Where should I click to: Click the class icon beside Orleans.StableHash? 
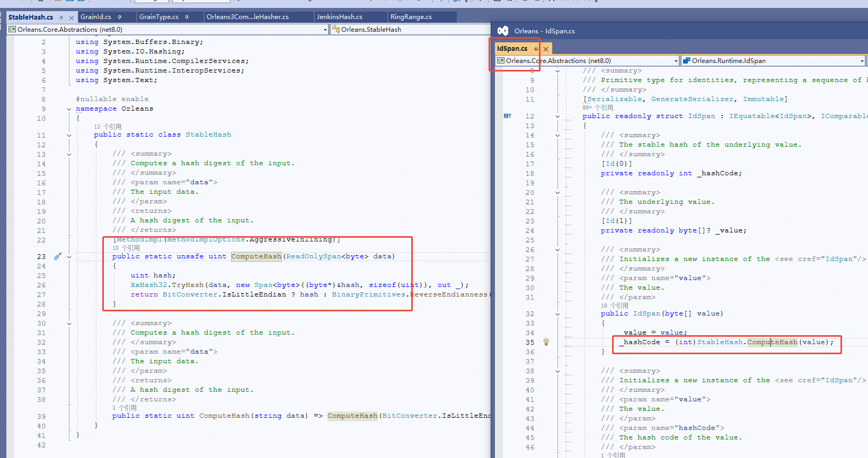pyautogui.click(x=336, y=30)
